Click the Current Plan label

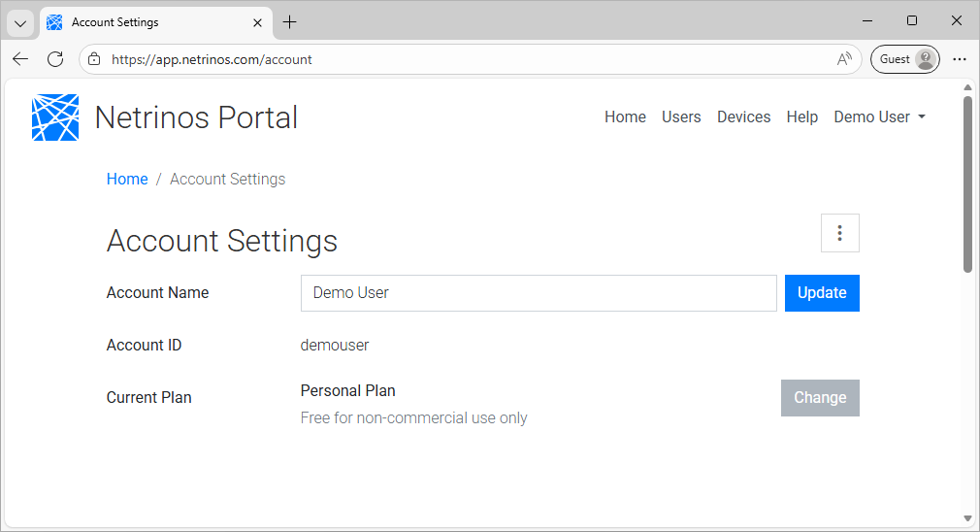[x=148, y=398]
